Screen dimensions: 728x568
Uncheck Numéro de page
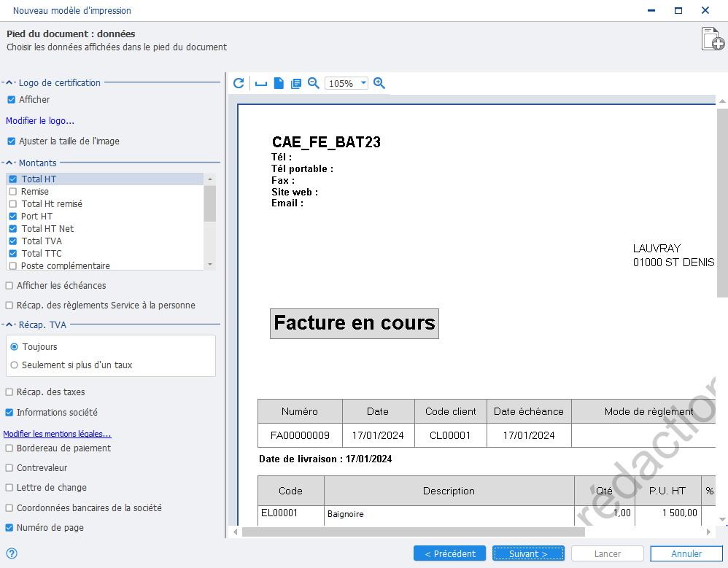pos(9,528)
